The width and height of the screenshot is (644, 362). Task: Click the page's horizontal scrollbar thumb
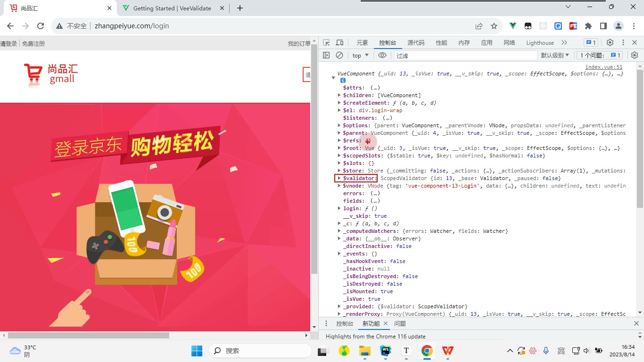coord(88,336)
